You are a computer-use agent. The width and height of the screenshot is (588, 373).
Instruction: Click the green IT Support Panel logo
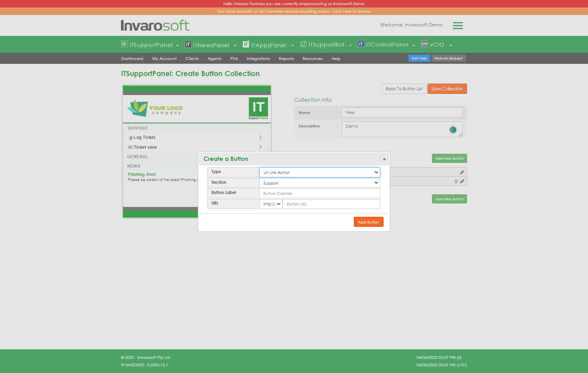tap(258, 108)
